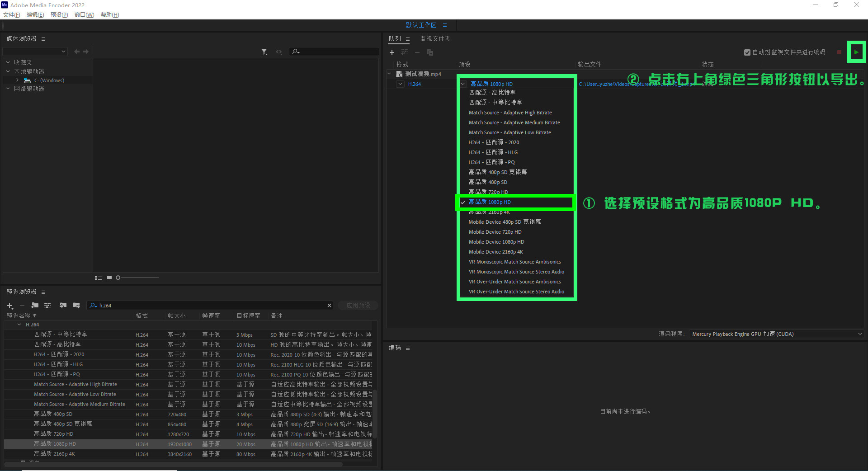
Task: Choose Mobile Device 1080p HD preset
Action: point(496,242)
